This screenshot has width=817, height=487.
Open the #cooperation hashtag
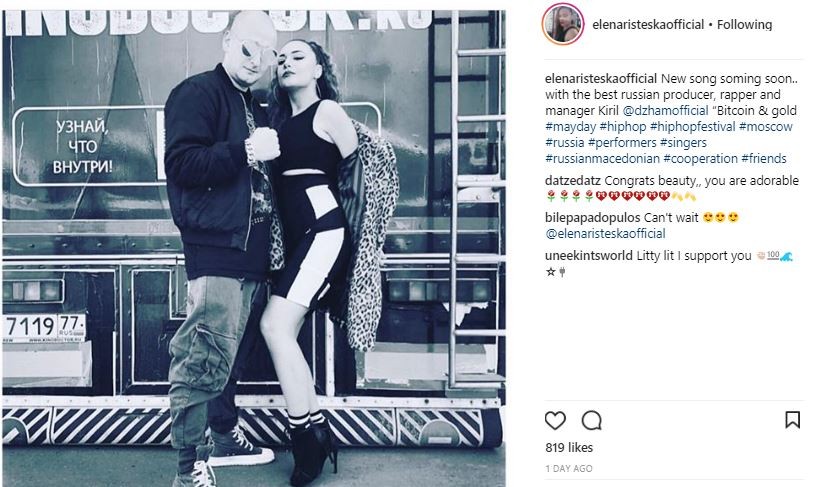pyautogui.click(x=700, y=159)
